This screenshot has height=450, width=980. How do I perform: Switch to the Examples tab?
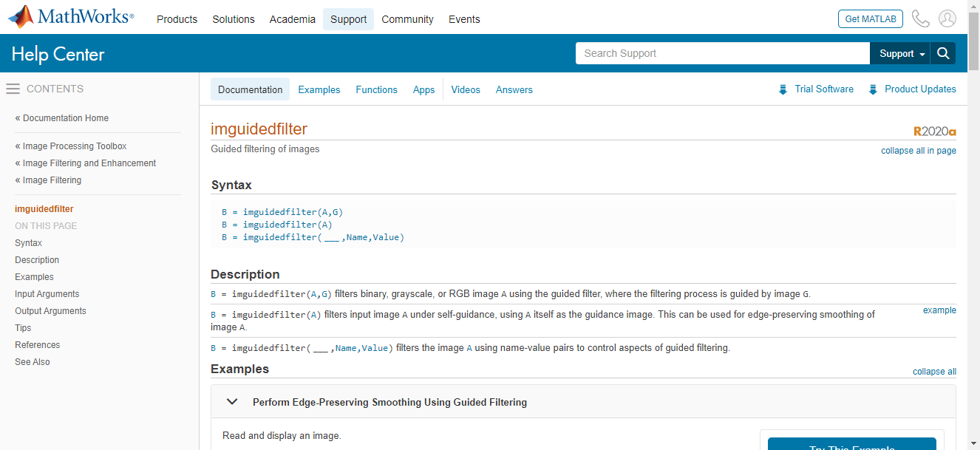(x=319, y=89)
